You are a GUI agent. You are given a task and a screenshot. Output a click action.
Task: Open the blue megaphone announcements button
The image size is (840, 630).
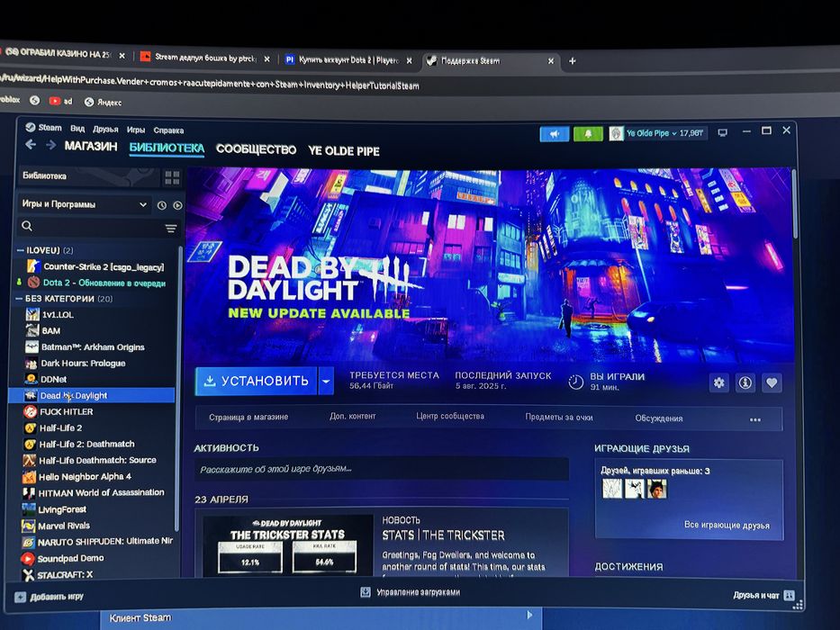555,133
